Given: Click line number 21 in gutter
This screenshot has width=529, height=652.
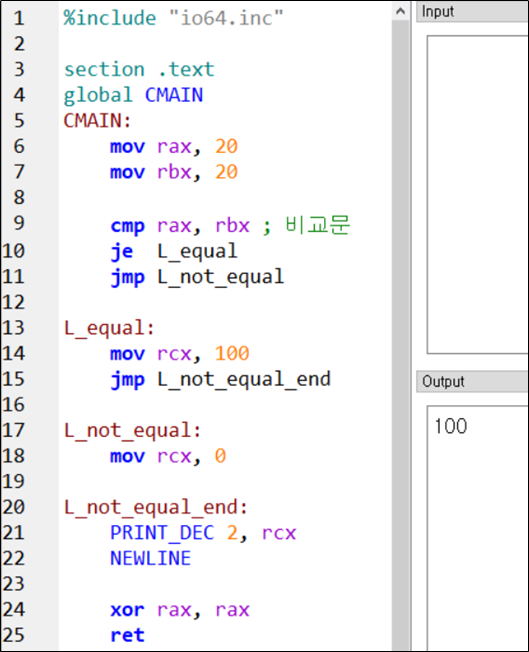Looking at the screenshot, I should pos(13,533).
